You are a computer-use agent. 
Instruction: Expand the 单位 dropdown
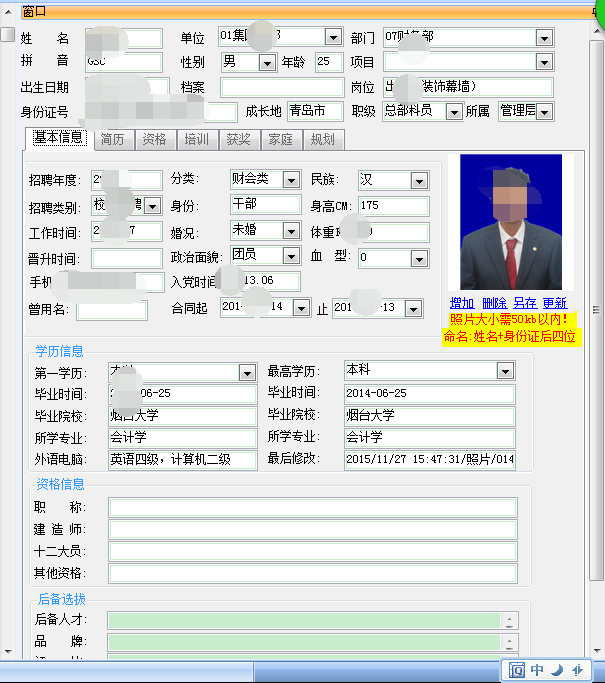coord(333,37)
